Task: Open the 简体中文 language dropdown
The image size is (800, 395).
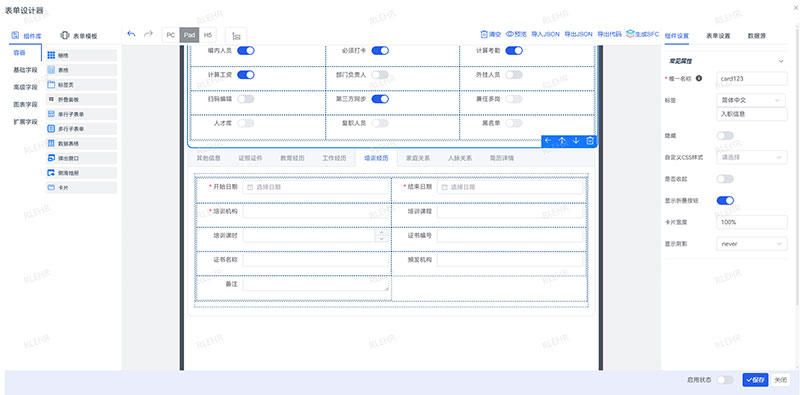Action: point(752,100)
